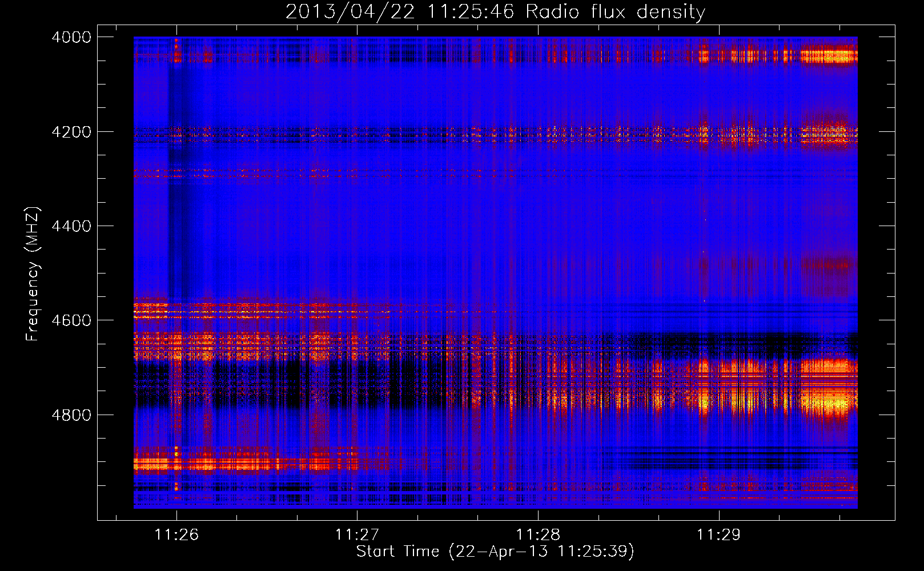
Task: Click the "Frequency (MHZ)" axis title
Action: tap(33, 274)
